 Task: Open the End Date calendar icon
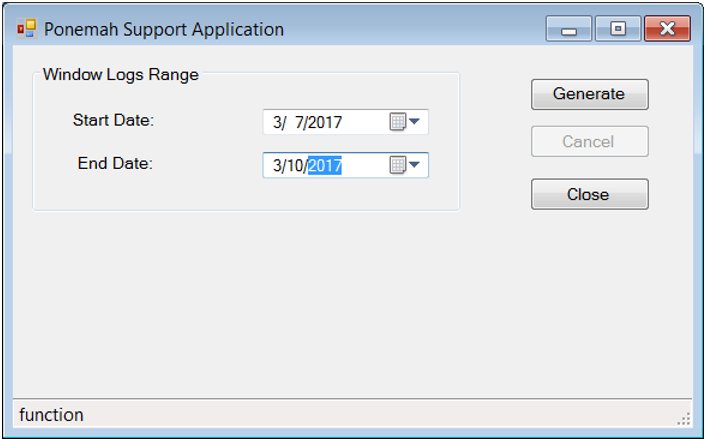point(397,165)
